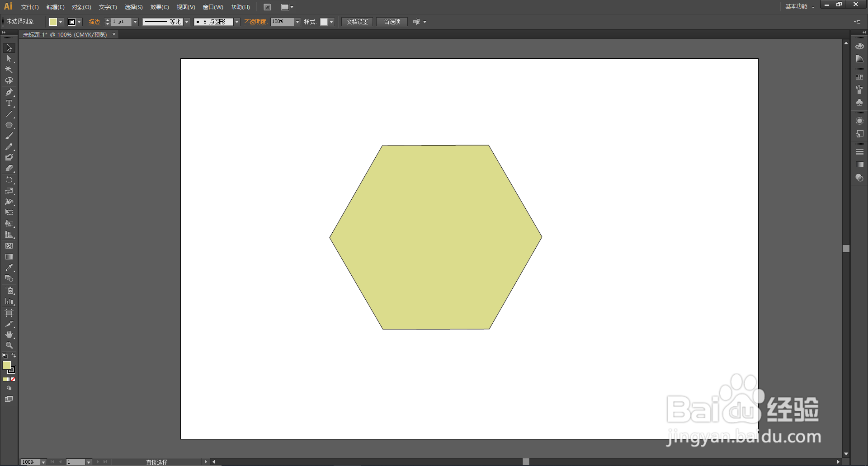Select the Direct Selection tool
The width and height of the screenshot is (868, 466).
point(9,59)
